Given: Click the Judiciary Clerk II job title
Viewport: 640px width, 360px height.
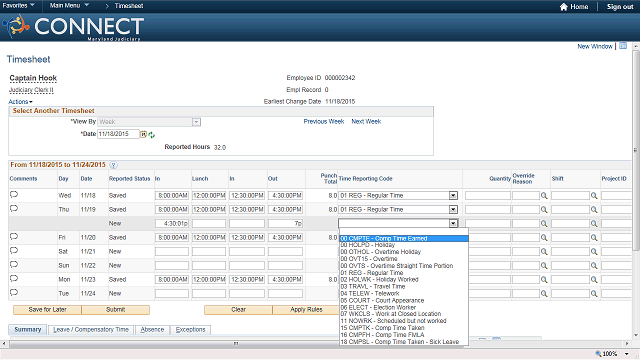Looking at the screenshot, I should [x=31, y=90].
